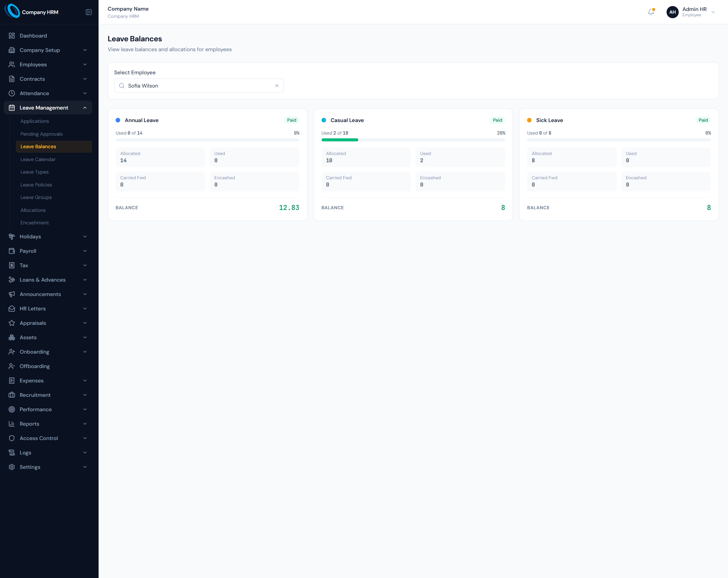
Task: Clear the Sofia Wilson employee selection
Action: click(277, 86)
